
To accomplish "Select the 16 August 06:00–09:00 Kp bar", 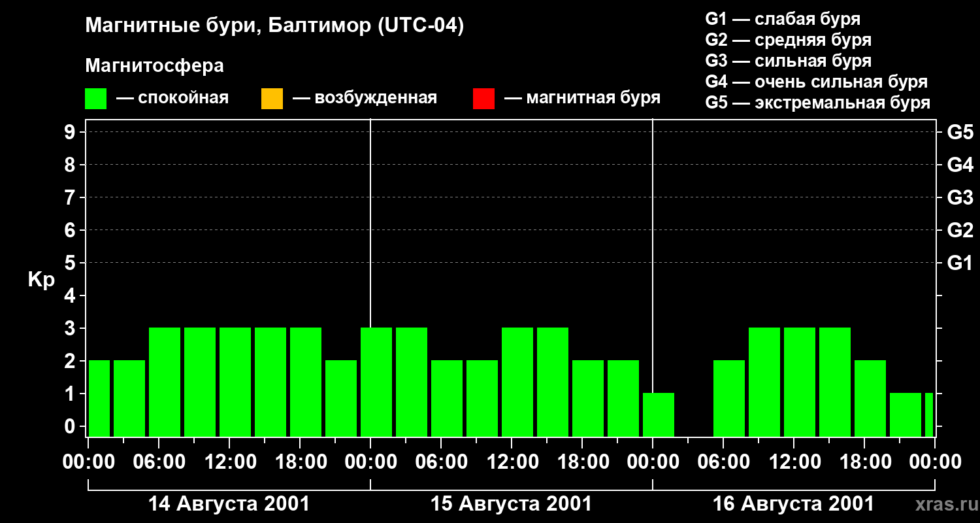I will (x=729, y=398).
